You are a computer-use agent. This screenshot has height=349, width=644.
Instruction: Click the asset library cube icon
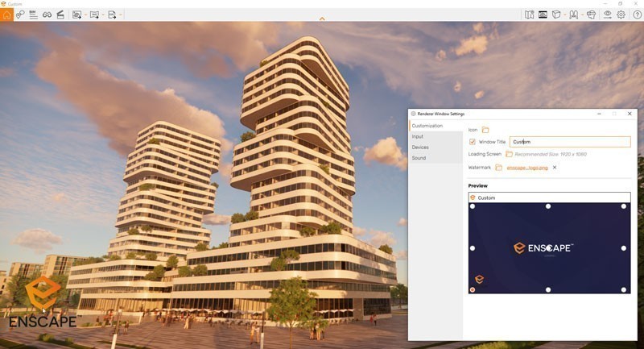(555, 15)
